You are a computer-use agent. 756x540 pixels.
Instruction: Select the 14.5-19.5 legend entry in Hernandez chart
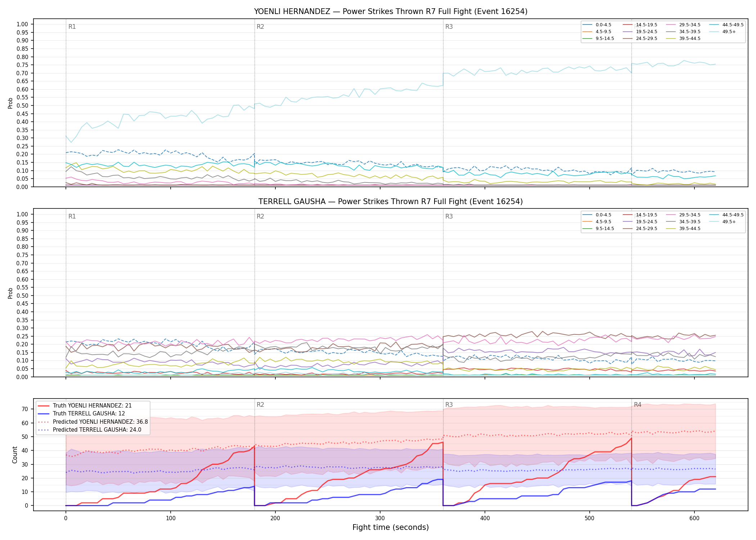click(640, 25)
